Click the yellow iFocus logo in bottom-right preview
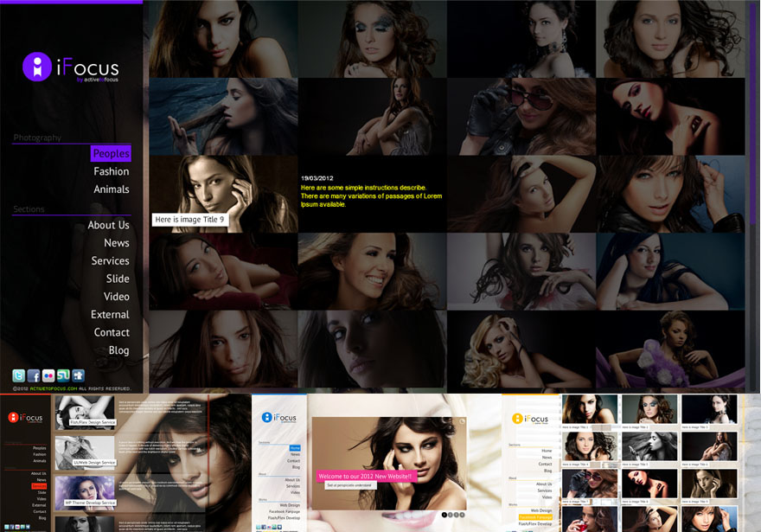This screenshot has width=761, height=532. click(517, 419)
